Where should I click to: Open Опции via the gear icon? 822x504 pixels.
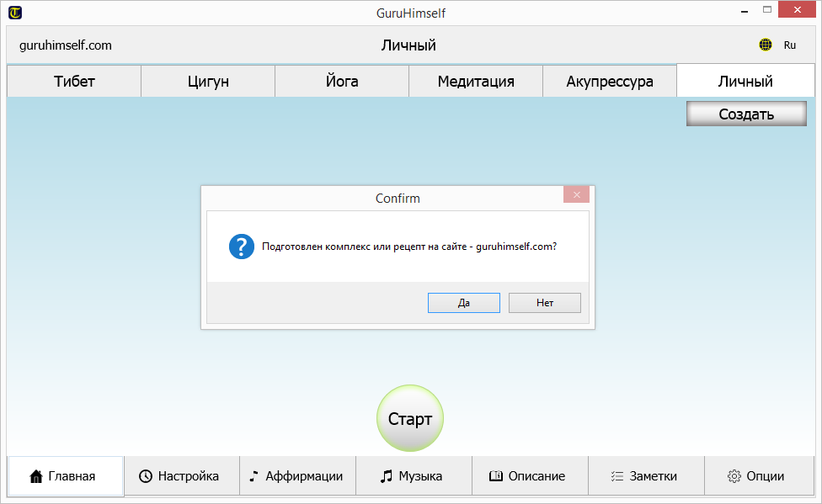[x=734, y=476]
